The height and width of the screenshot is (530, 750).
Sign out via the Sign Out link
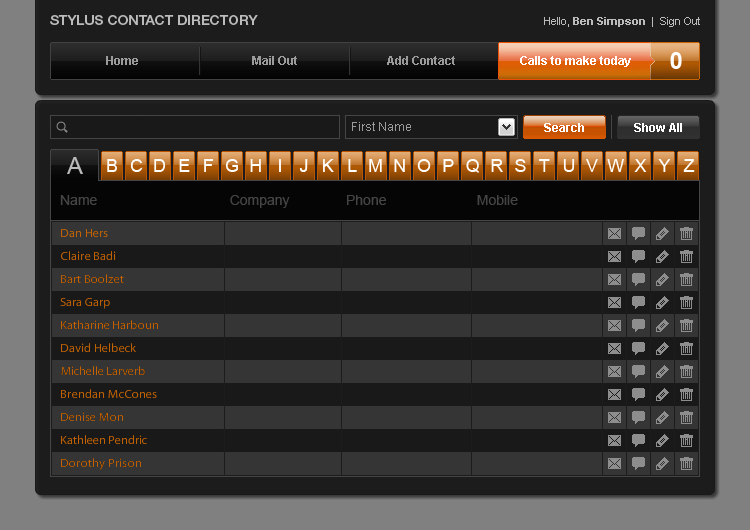point(679,21)
